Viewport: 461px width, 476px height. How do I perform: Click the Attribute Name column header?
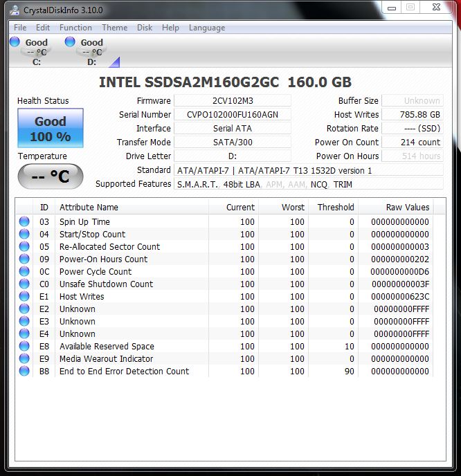tap(132, 208)
